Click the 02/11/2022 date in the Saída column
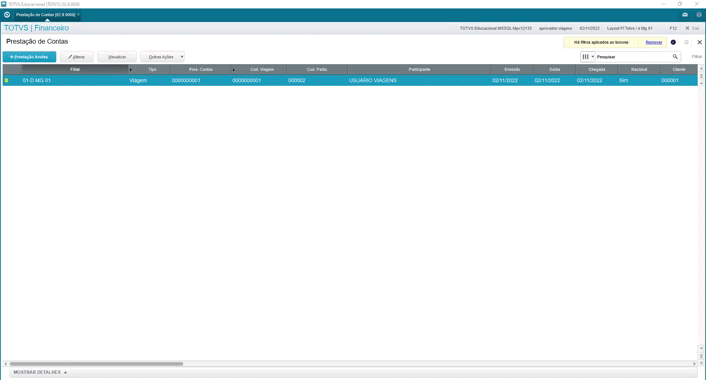The height and width of the screenshot is (380, 706). coord(547,81)
